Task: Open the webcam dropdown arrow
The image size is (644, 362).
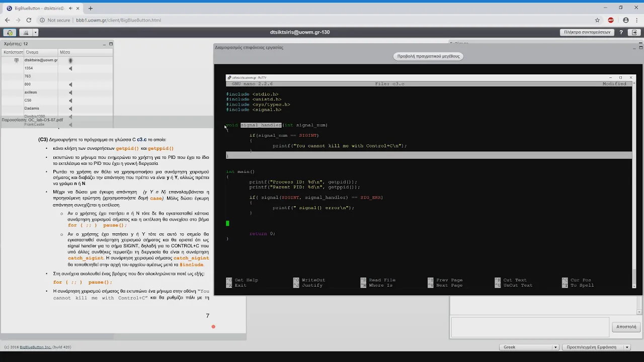Action: 35,32
